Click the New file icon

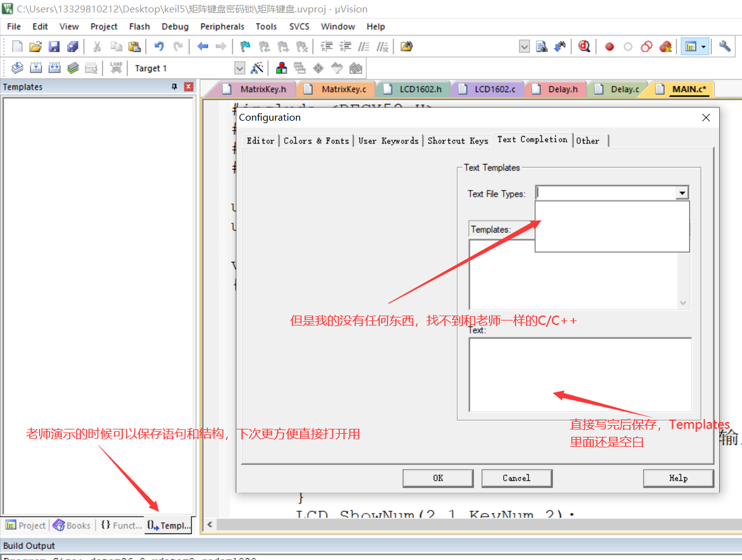coord(17,46)
